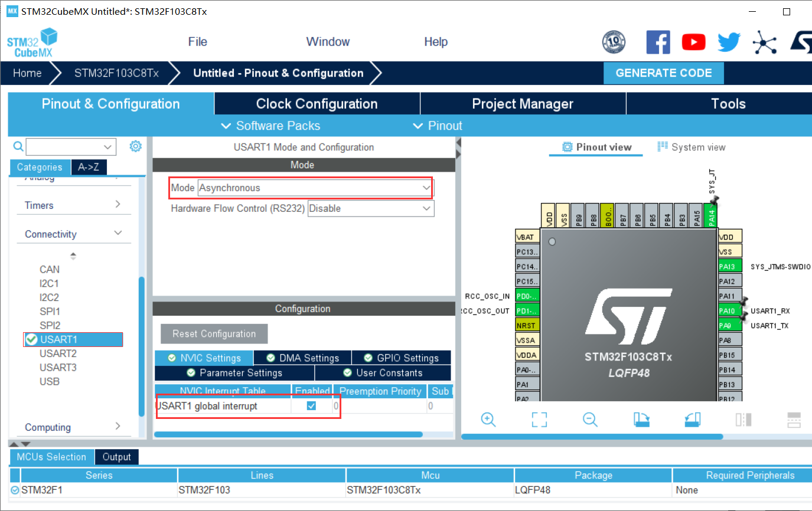Open the ST Facebook page icon
The width and height of the screenshot is (812, 511).
point(658,42)
